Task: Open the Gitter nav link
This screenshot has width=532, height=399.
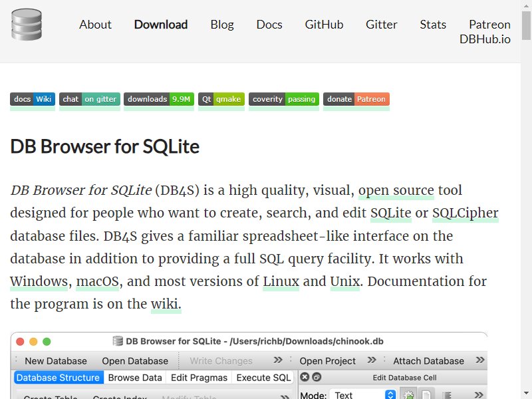Action: click(x=381, y=25)
